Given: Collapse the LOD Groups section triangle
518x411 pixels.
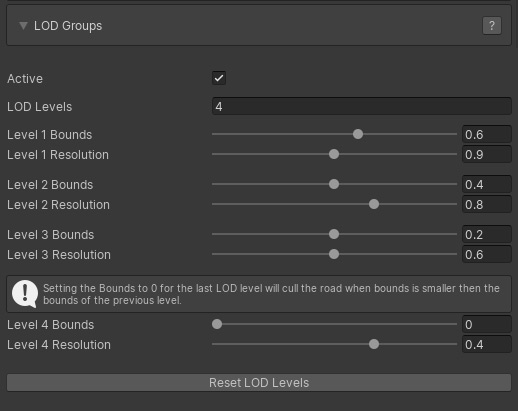Looking at the screenshot, I should 23,26.
